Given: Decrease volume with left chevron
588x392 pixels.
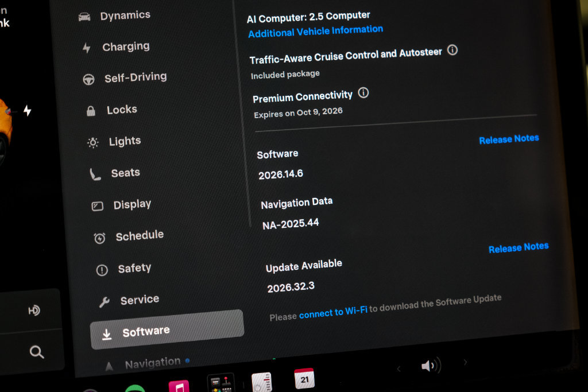Looking at the screenshot, I should coord(399,369).
